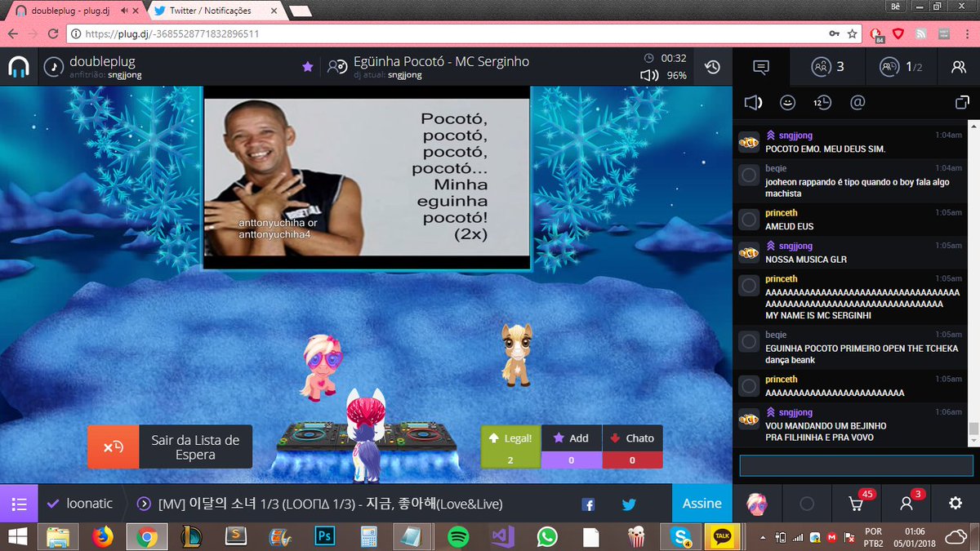The height and width of the screenshot is (551, 980).
Task: Open the users list tab showing 3
Action: point(828,67)
